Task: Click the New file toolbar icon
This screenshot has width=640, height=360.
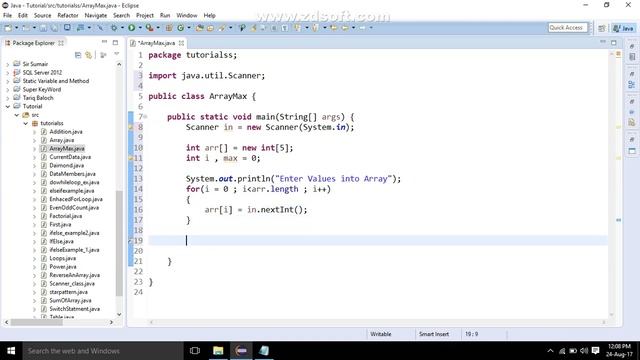Action: pos(9,28)
